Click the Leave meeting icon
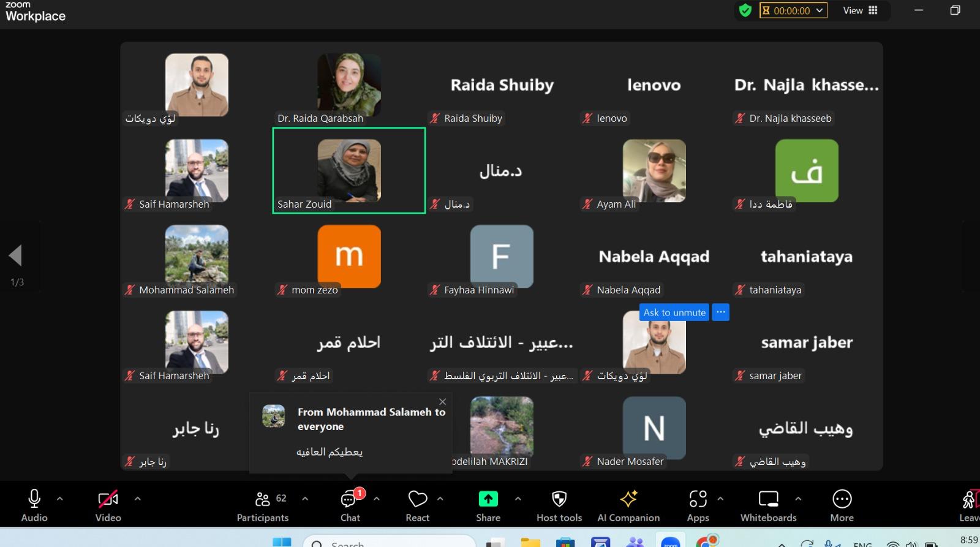The width and height of the screenshot is (980, 547). coord(970,499)
